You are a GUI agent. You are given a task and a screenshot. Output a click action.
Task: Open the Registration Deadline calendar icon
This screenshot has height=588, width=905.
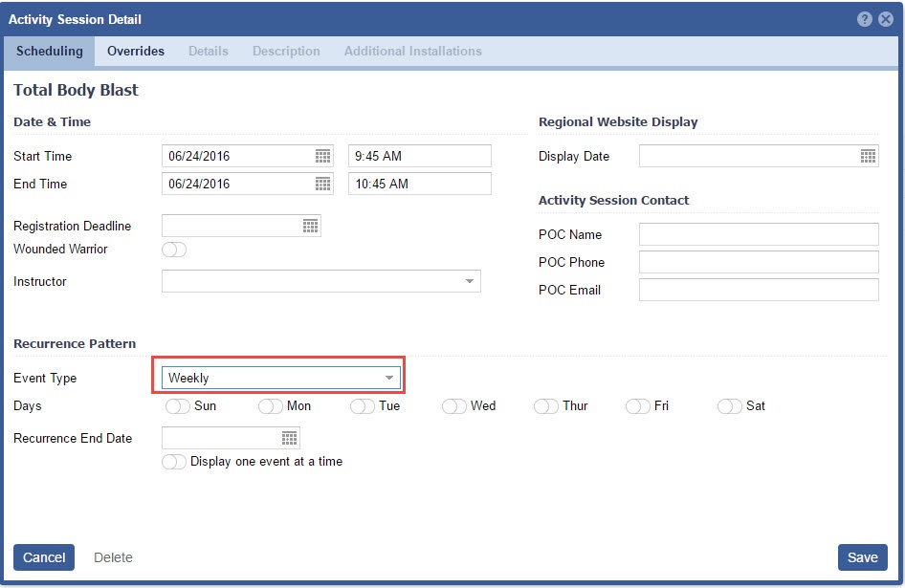(310, 226)
